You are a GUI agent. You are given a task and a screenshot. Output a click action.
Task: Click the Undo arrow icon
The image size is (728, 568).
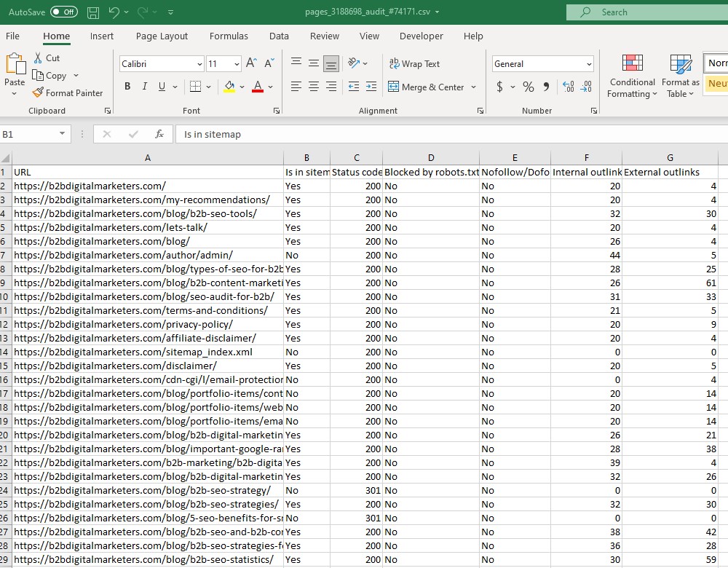coord(114,12)
